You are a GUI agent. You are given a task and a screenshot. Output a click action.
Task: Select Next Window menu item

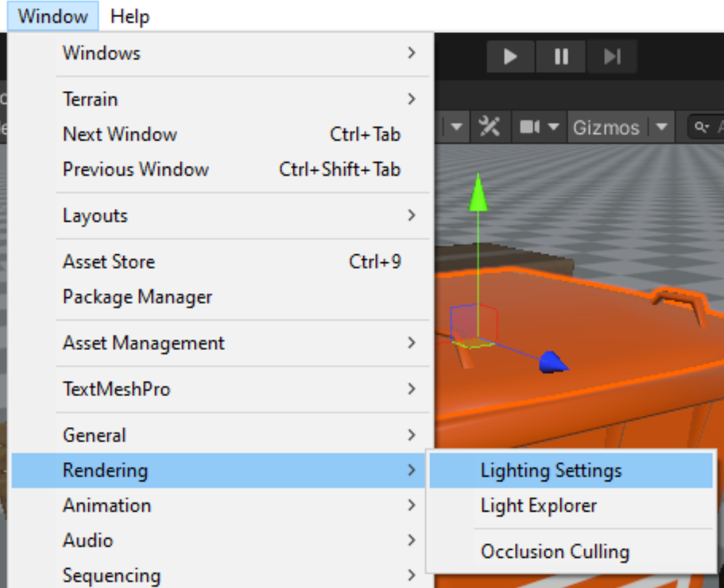[x=120, y=134]
